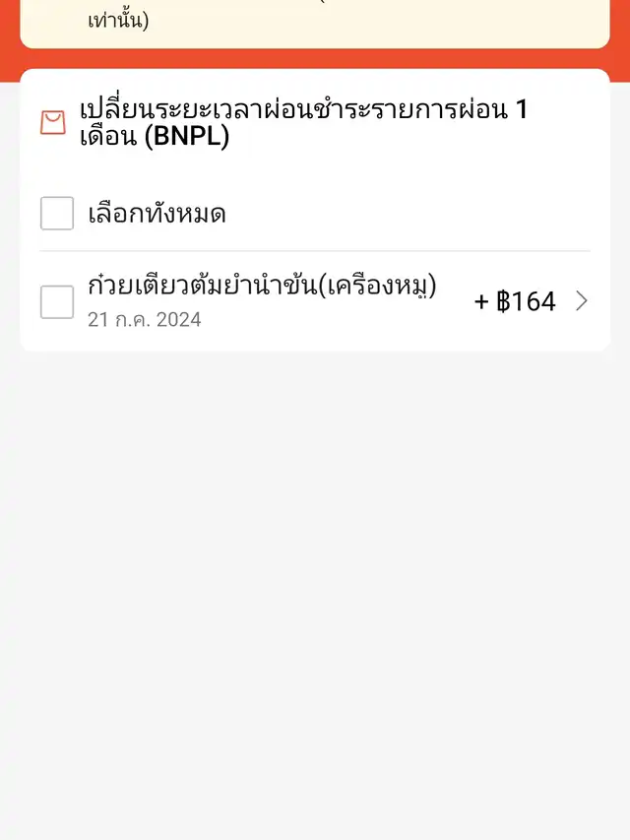
Task: Tap the orange shopping bag icon
Action: [52, 123]
